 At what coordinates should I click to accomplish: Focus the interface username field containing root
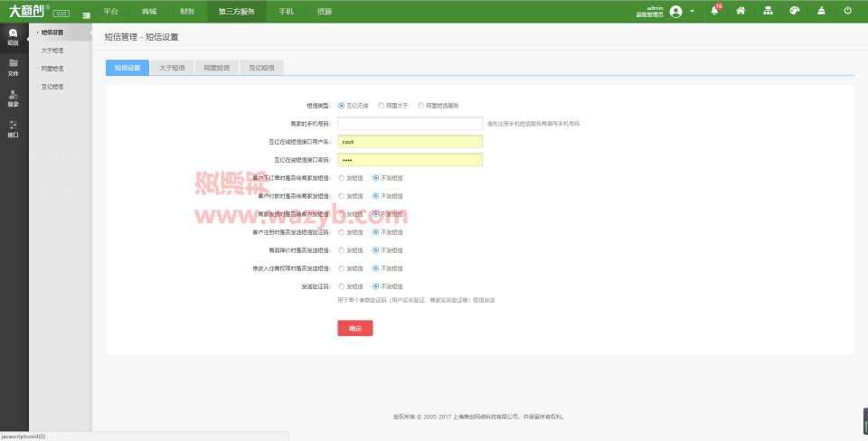(x=410, y=142)
